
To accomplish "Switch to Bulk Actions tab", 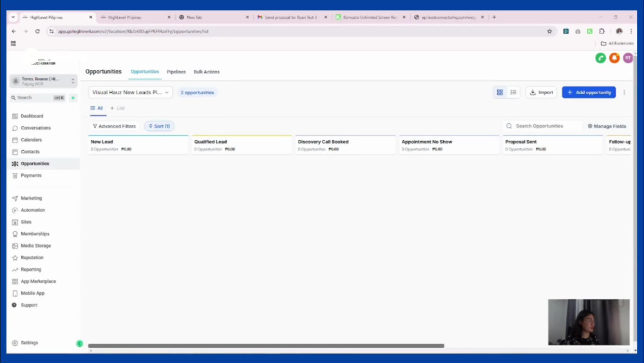I will click(207, 72).
